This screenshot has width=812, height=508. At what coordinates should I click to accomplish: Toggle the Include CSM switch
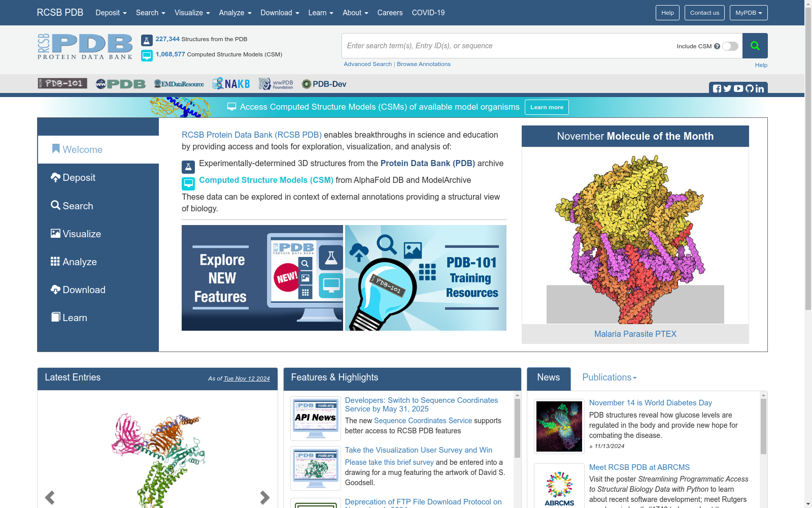[x=730, y=46]
